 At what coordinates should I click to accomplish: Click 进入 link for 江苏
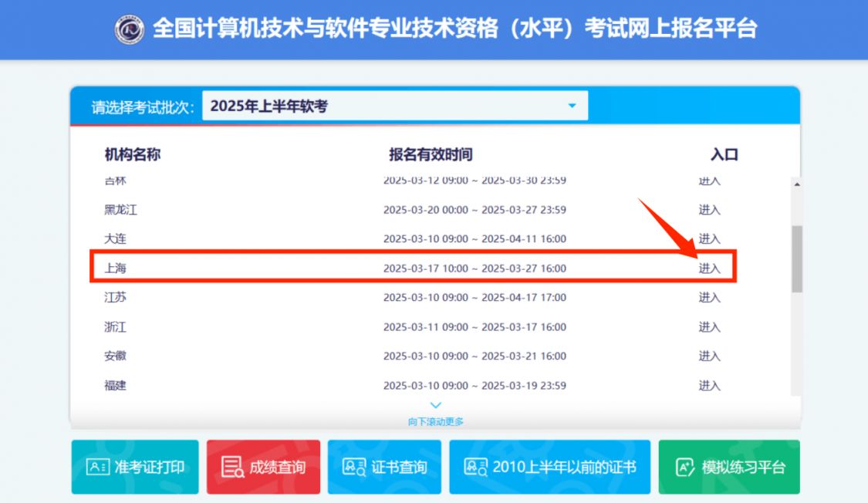(x=709, y=297)
